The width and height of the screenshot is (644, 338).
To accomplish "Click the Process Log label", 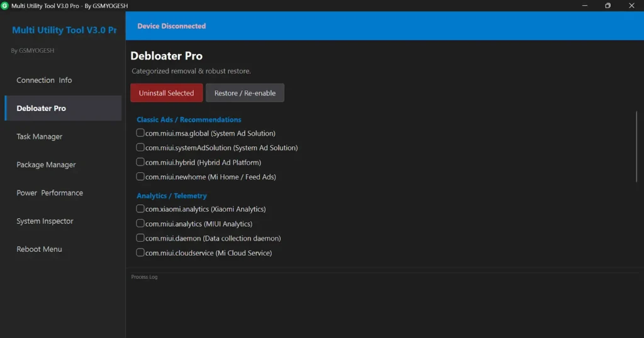I will tap(144, 277).
